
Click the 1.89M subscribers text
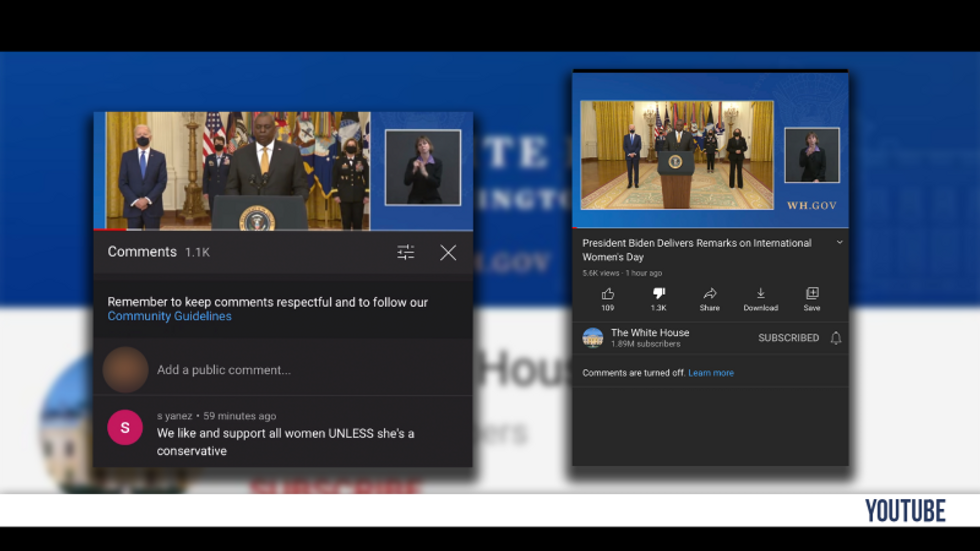[x=646, y=344]
